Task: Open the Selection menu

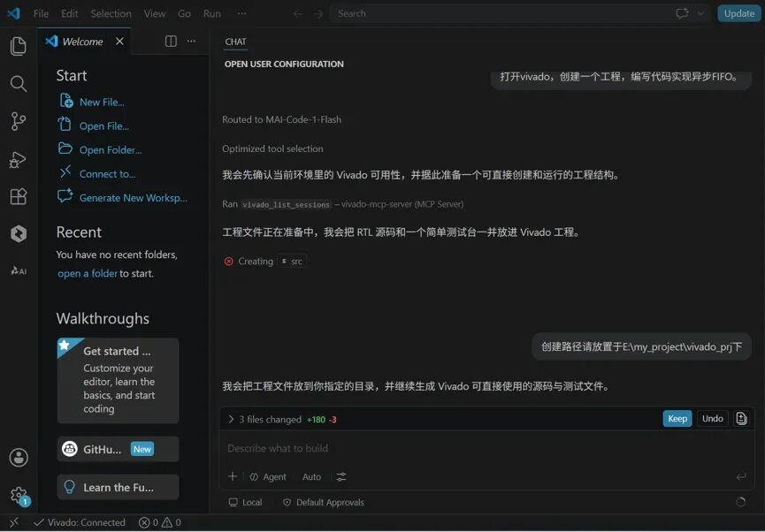Action: tap(111, 13)
